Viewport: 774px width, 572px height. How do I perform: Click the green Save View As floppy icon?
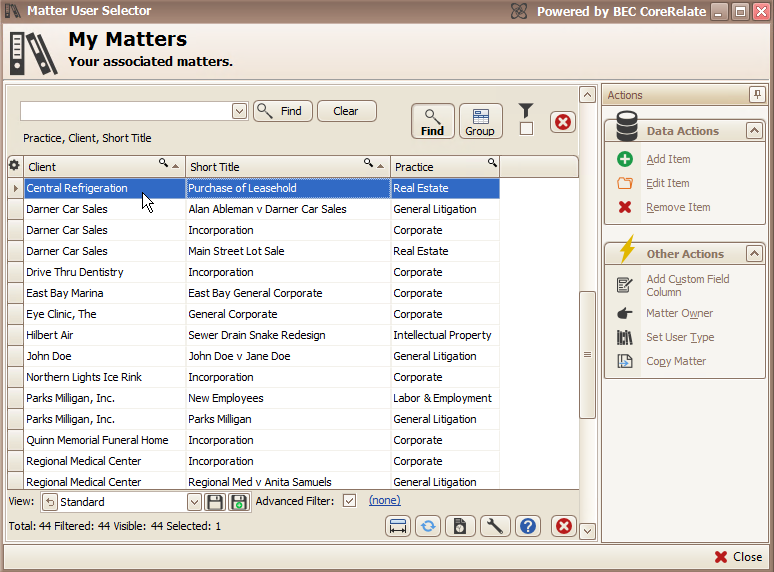[x=239, y=502]
